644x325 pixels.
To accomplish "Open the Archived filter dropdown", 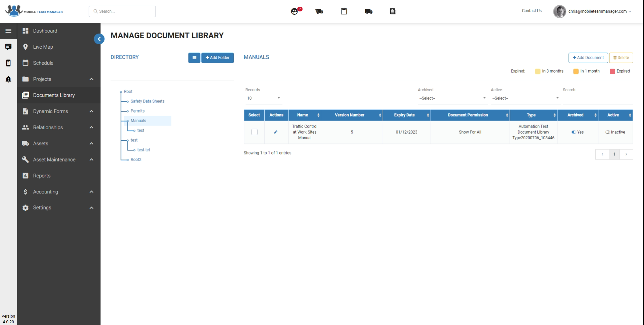I will [452, 98].
